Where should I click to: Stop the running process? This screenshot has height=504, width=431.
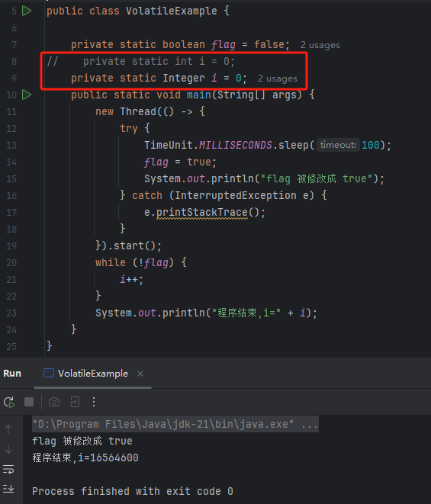click(29, 402)
